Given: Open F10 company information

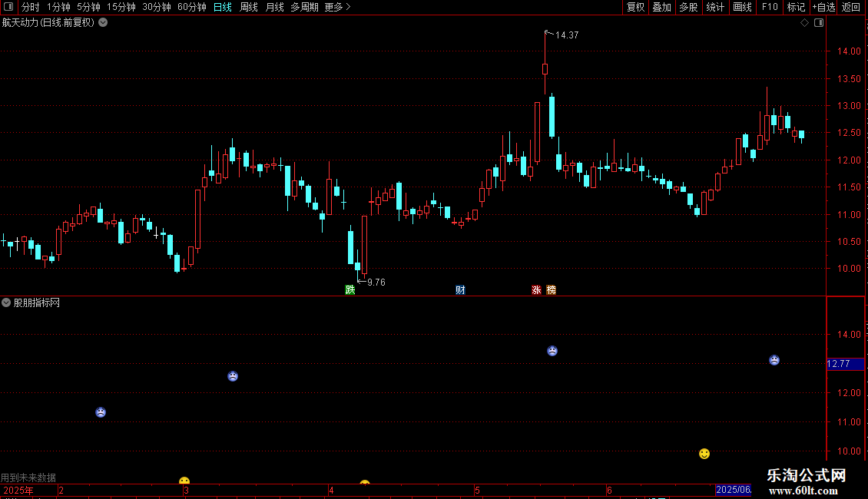Looking at the screenshot, I should tap(770, 7).
